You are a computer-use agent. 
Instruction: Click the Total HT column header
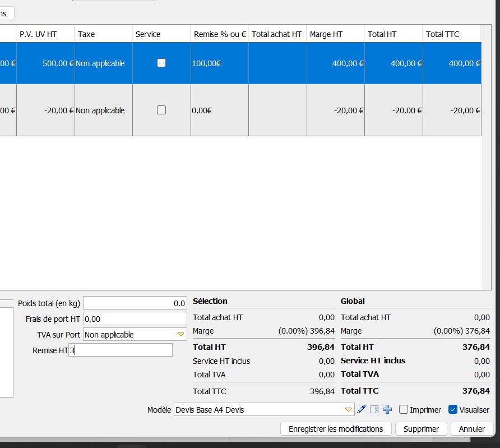(x=393, y=34)
